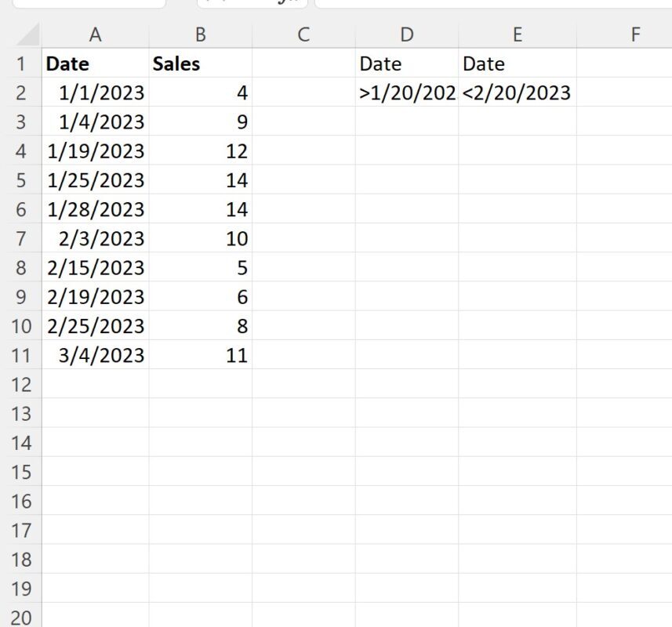Screen dimensions: 672x627
Task: Select the sales value 8 cell
Action: [200, 326]
